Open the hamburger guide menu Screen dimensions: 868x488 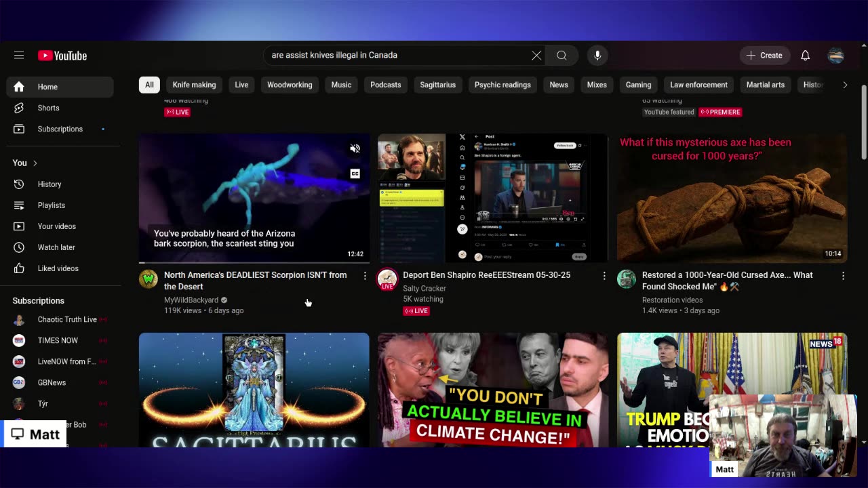[19, 56]
